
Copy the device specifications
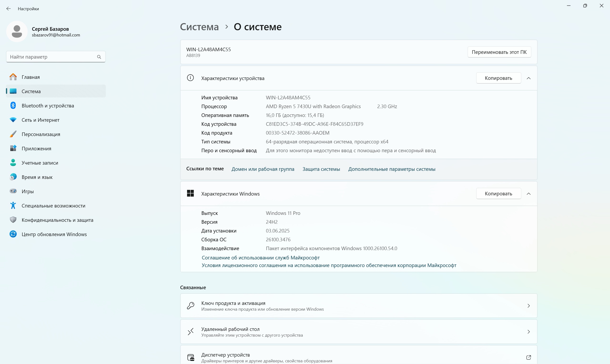[498, 78]
